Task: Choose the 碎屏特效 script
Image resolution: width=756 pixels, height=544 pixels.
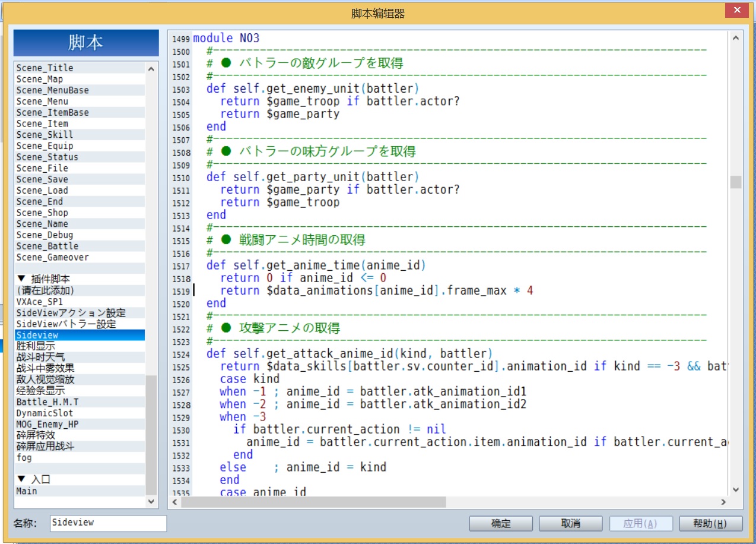Action: (80, 435)
